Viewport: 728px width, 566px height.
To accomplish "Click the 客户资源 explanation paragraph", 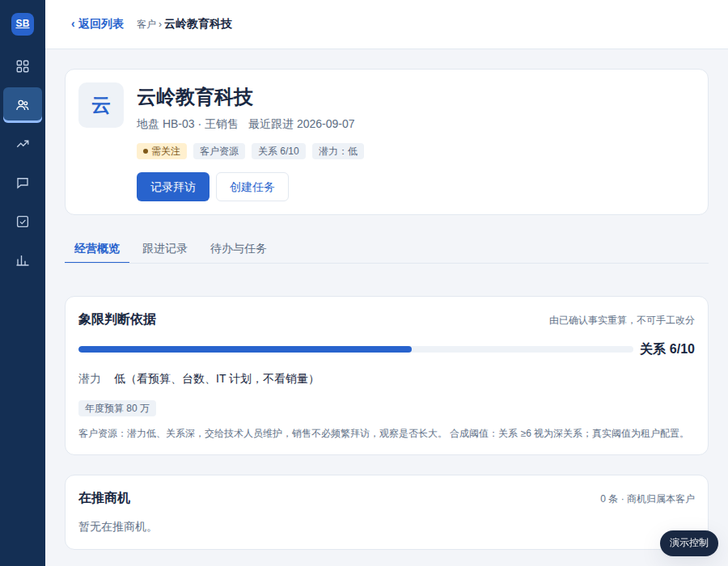I will click(383, 433).
